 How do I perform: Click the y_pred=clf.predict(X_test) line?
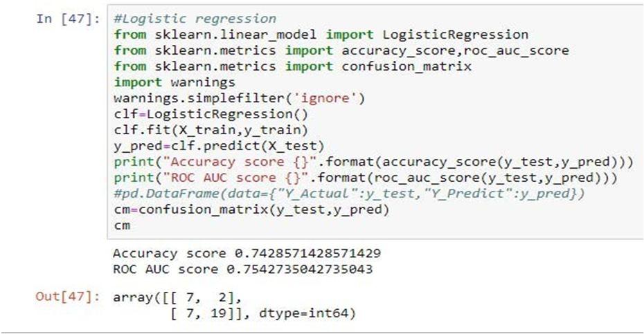(x=218, y=146)
